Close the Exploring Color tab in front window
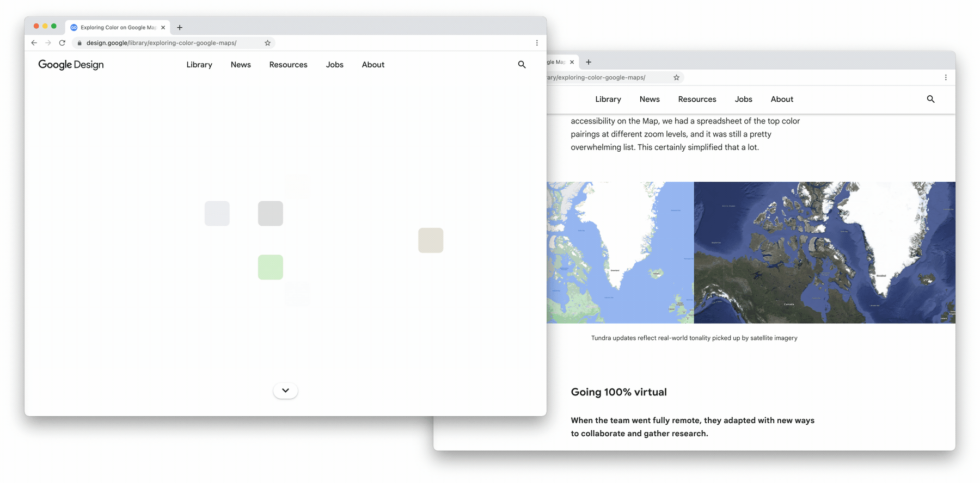The height and width of the screenshot is (483, 980). (163, 27)
